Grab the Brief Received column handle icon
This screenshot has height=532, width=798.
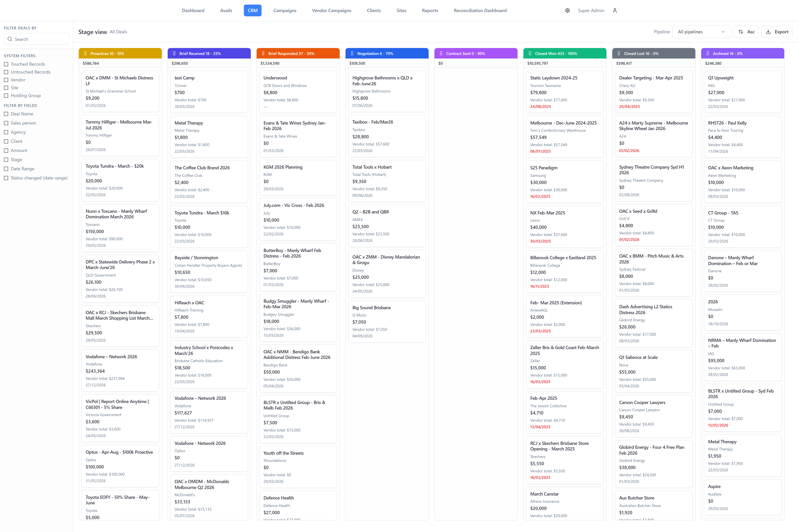174,54
